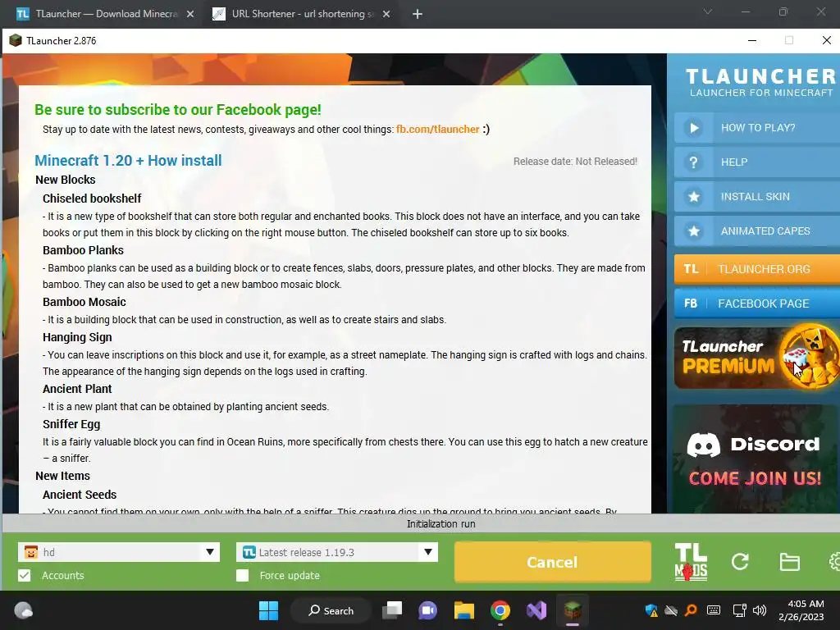Image resolution: width=840 pixels, height=630 pixels.
Task: Open the chat app on the taskbar
Action: 428,610
